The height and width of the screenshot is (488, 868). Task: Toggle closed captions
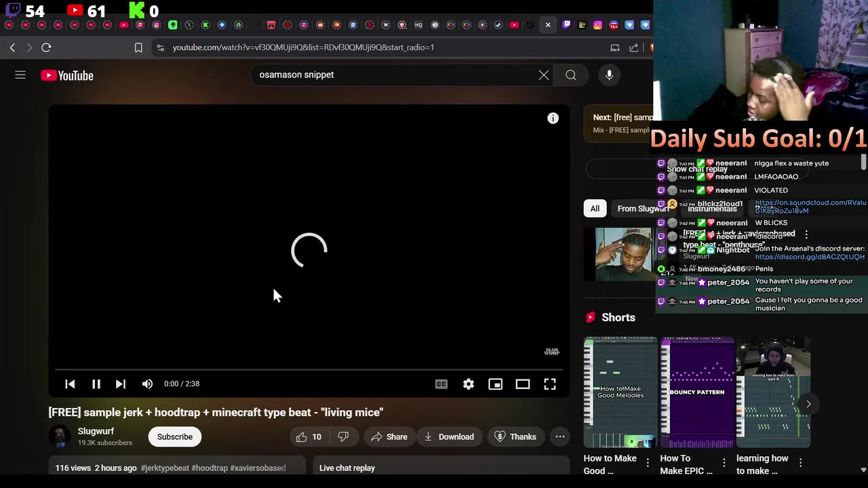[x=441, y=384]
